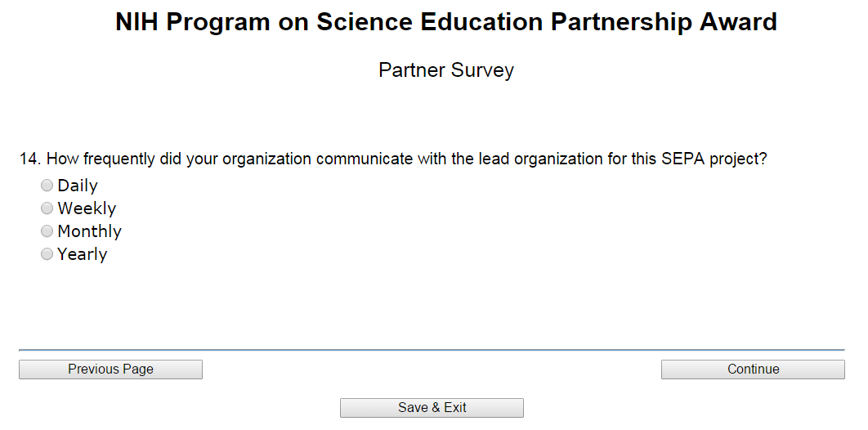
Task: Mark the Yearly radio button
Action: pyautogui.click(x=47, y=254)
